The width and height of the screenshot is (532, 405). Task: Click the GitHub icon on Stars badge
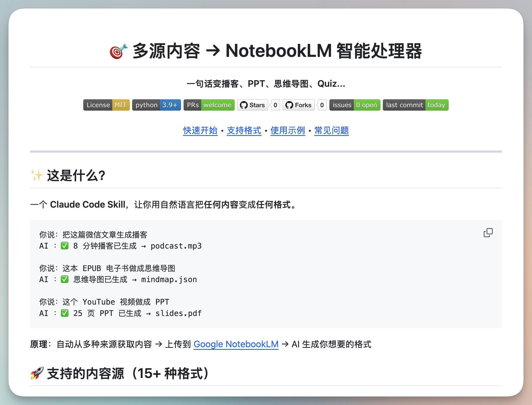tap(244, 105)
